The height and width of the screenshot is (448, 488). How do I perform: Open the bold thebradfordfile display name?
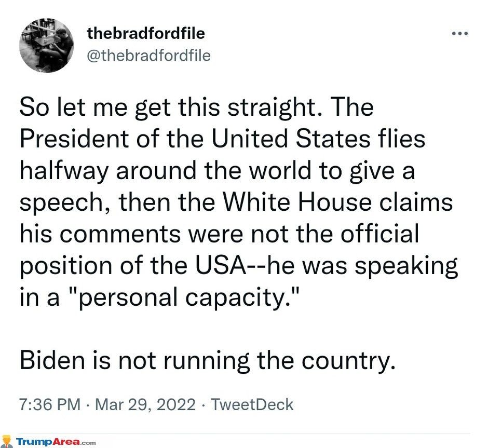[x=146, y=34]
